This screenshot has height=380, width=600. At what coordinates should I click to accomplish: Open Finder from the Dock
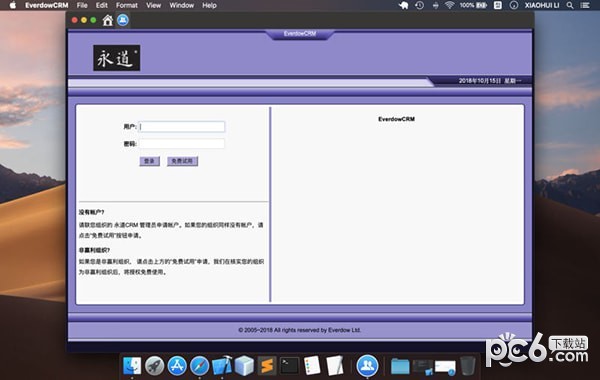(x=132, y=366)
